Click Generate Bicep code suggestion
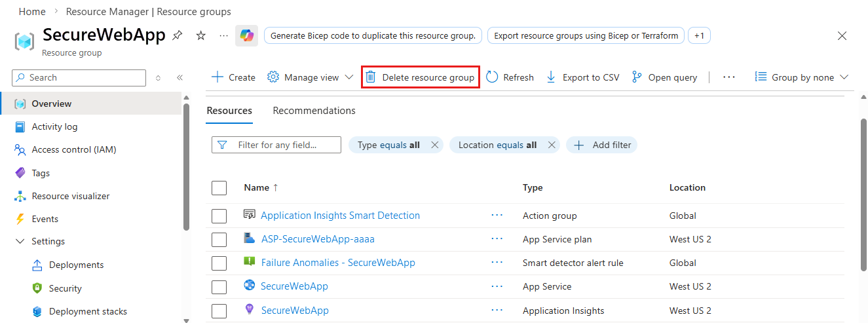The height and width of the screenshot is (323, 868). 373,35
